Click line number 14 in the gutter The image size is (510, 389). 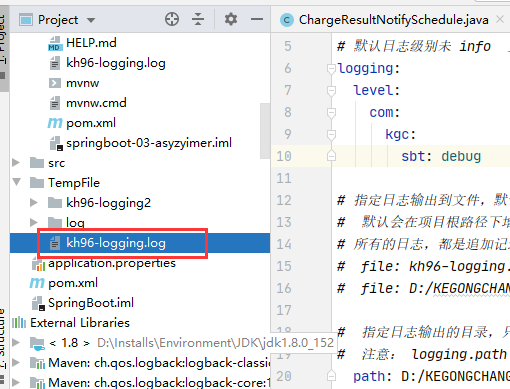click(x=284, y=244)
